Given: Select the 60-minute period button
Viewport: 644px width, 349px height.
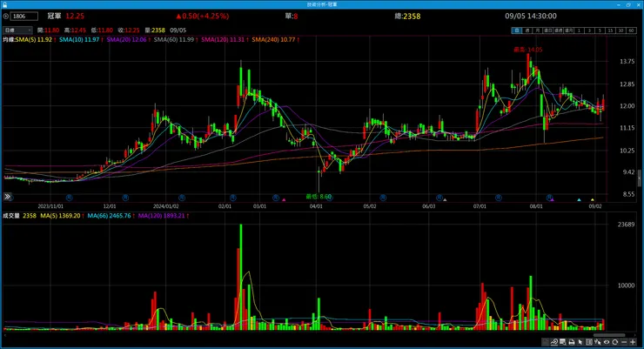Looking at the screenshot, I should [x=631, y=30].
